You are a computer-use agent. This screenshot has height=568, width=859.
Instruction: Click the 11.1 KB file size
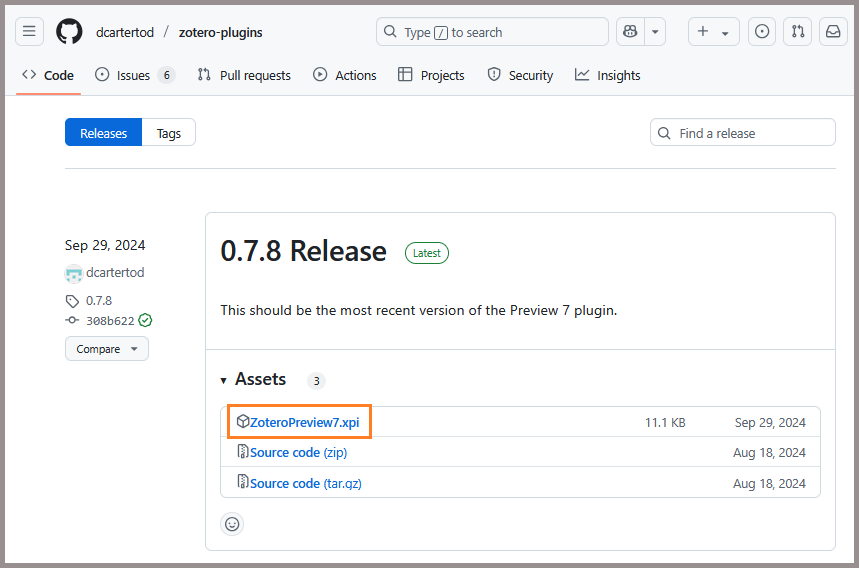click(665, 423)
